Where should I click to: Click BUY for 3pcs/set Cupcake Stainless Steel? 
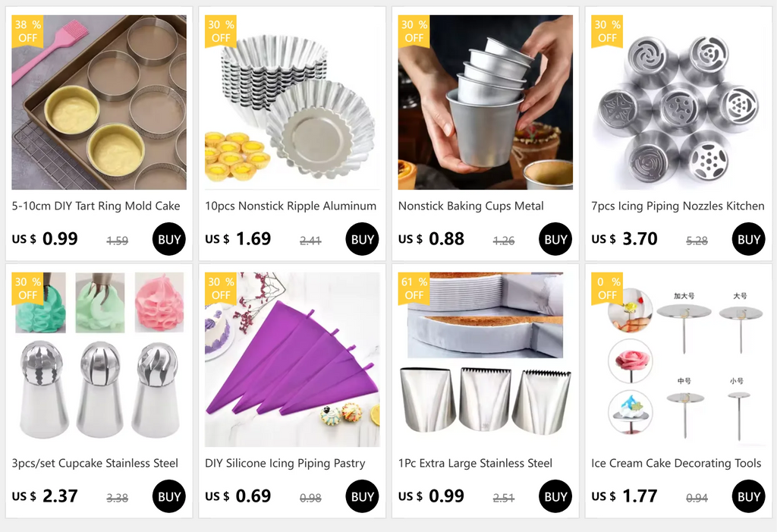(169, 496)
